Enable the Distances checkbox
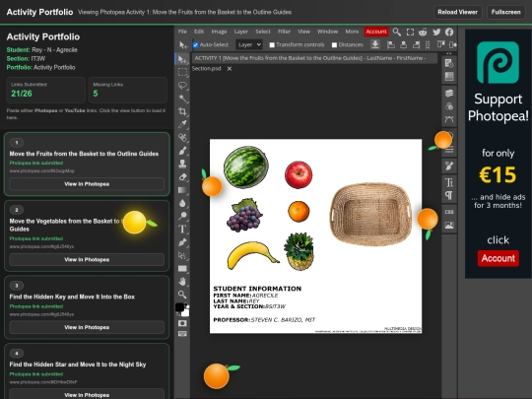This screenshot has height=399, width=532. [x=334, y=44]
